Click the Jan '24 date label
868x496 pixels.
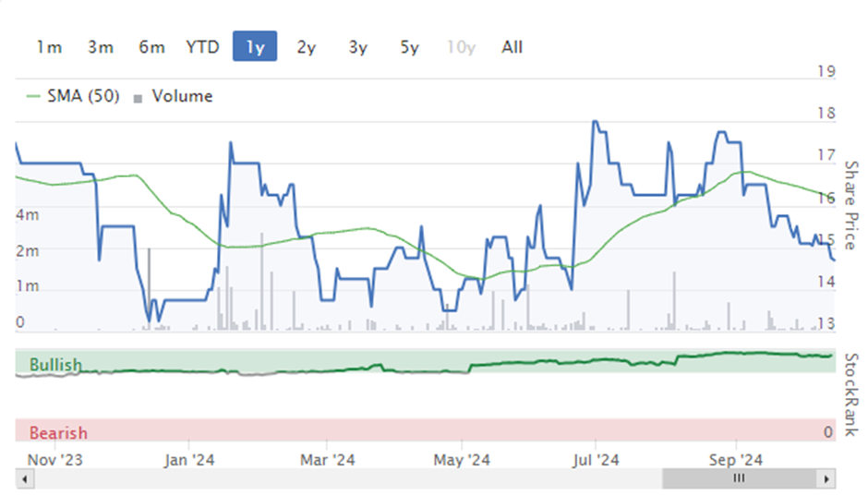[188, 459]
